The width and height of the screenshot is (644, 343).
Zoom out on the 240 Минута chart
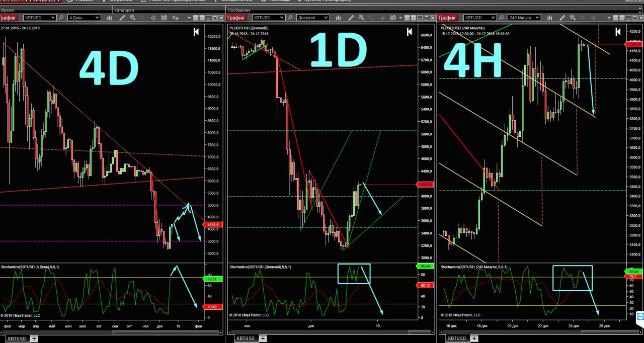[582, 18]
